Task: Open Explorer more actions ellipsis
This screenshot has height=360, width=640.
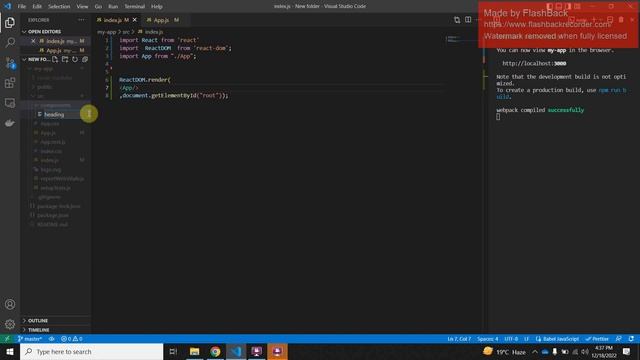Action: click(x=82, y=20)
